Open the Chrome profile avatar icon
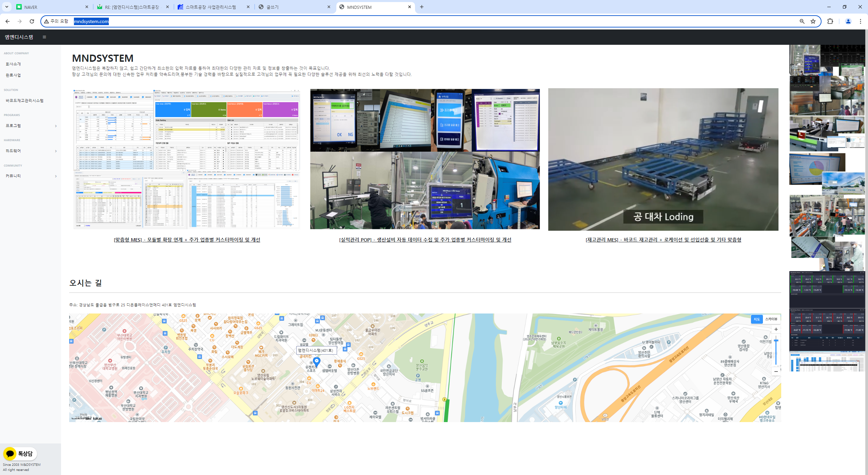 (x=848, y=21)
